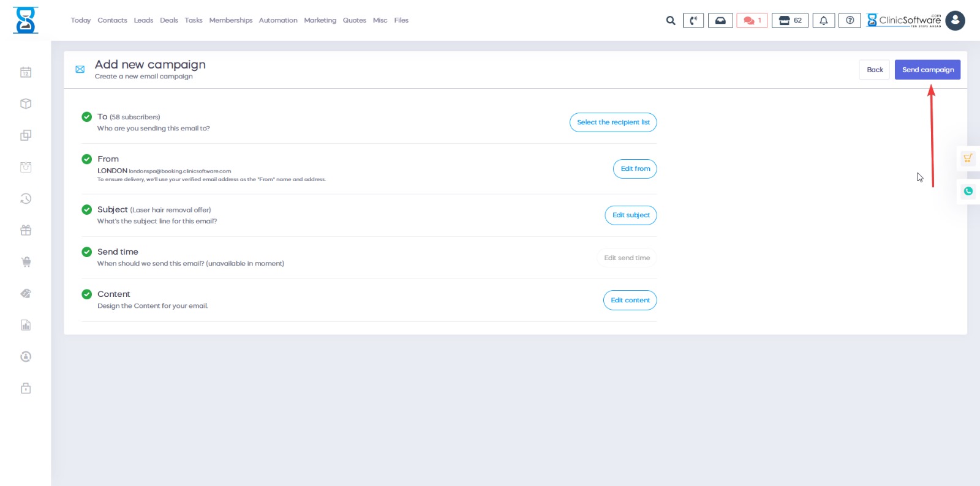Click Select the recipient list button

tap(613, 122)
